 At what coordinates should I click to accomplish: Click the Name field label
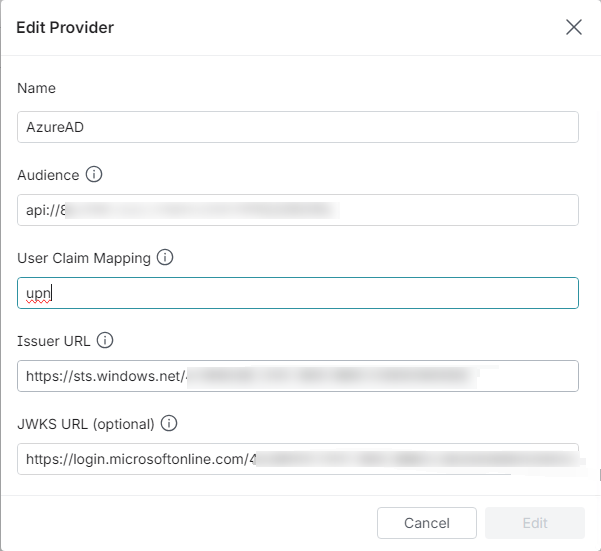click(37, 88)
